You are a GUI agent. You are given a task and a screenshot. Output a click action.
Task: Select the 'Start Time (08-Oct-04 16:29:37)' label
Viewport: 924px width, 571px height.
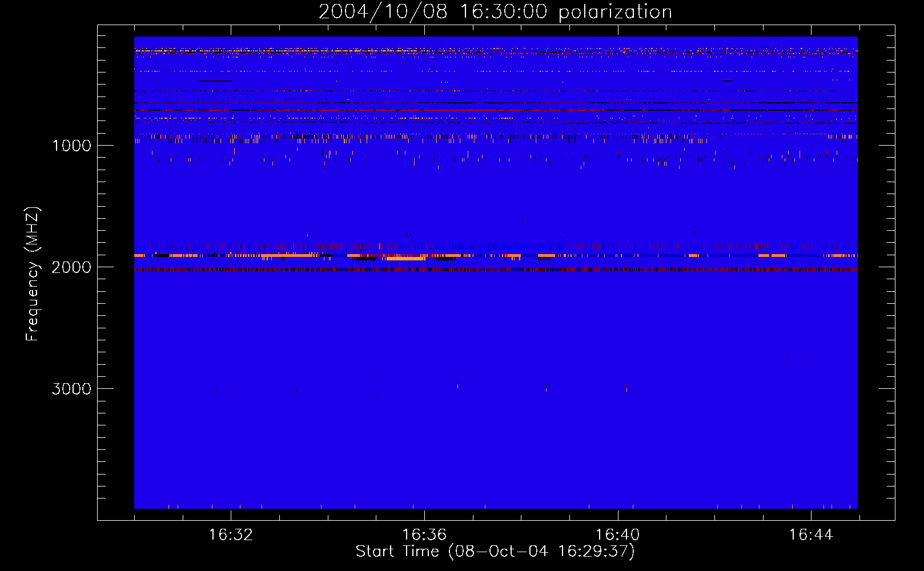[495, 552]
